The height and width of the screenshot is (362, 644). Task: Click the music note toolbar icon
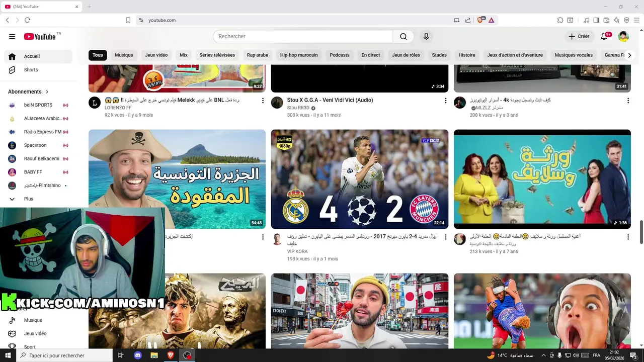[x=586, y=20]
